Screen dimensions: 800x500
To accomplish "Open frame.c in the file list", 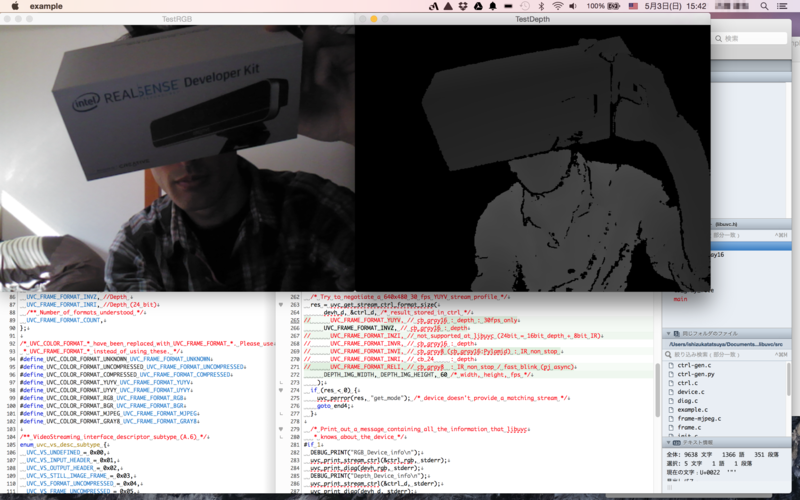I will click(x=689, y=427).
